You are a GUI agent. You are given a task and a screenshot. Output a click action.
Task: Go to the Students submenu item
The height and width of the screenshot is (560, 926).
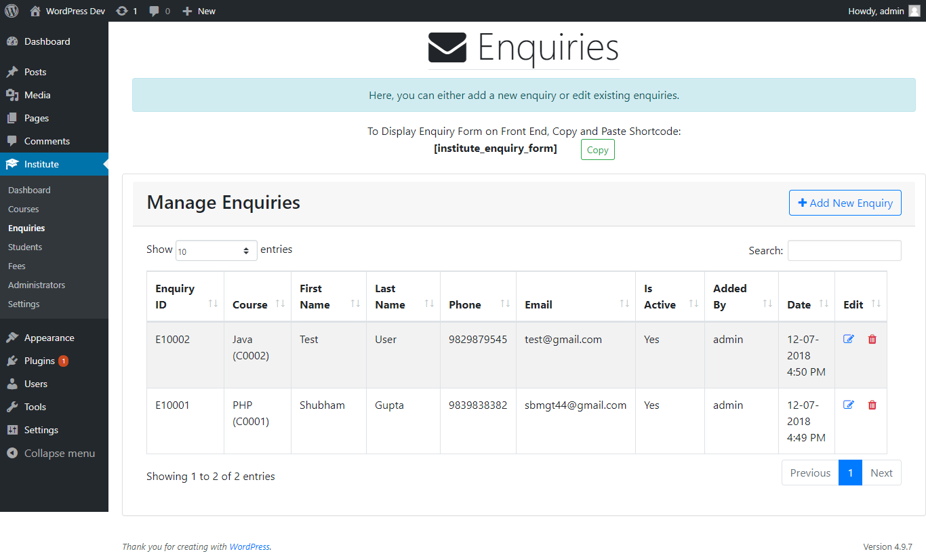(x=25, y=247)
